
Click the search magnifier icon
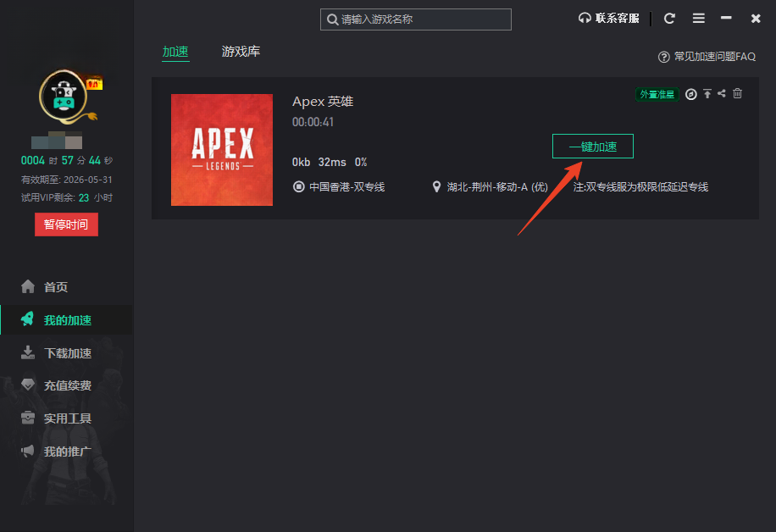pyautogui.click(x=333, y=19)
